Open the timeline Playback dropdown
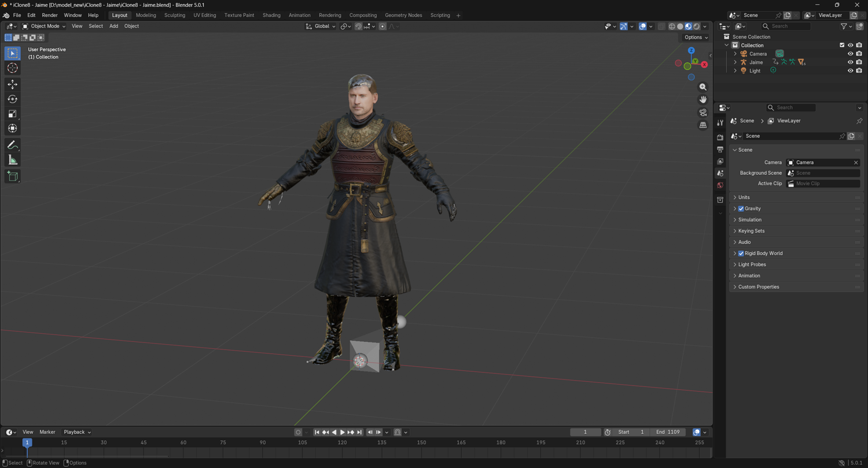 click(x=77, y=432)
